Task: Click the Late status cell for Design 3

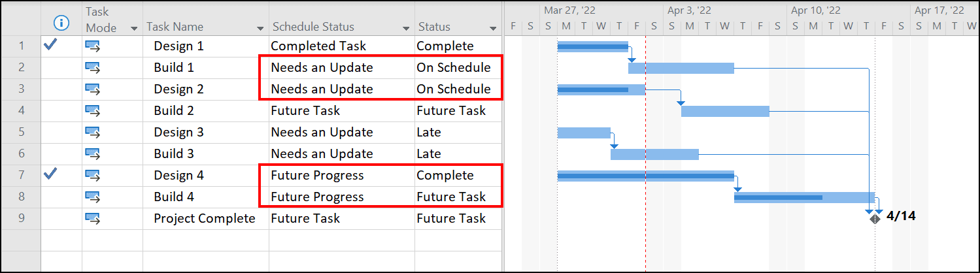Action: point(458,132)
